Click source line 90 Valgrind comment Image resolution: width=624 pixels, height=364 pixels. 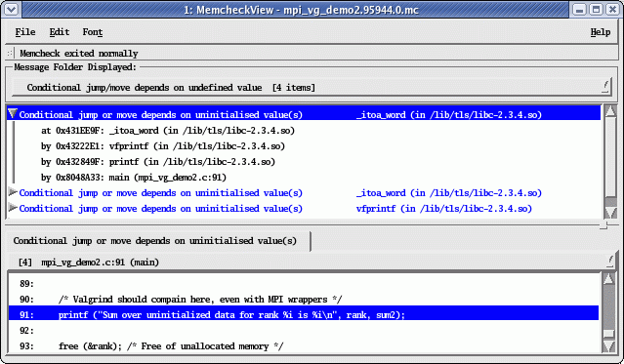[x=304, y=300]
